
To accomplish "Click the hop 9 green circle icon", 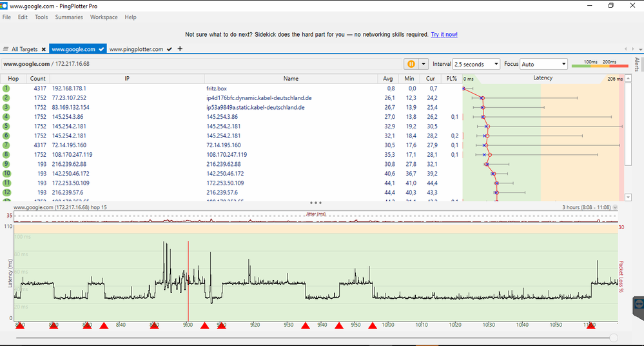I will coord(6,164).
